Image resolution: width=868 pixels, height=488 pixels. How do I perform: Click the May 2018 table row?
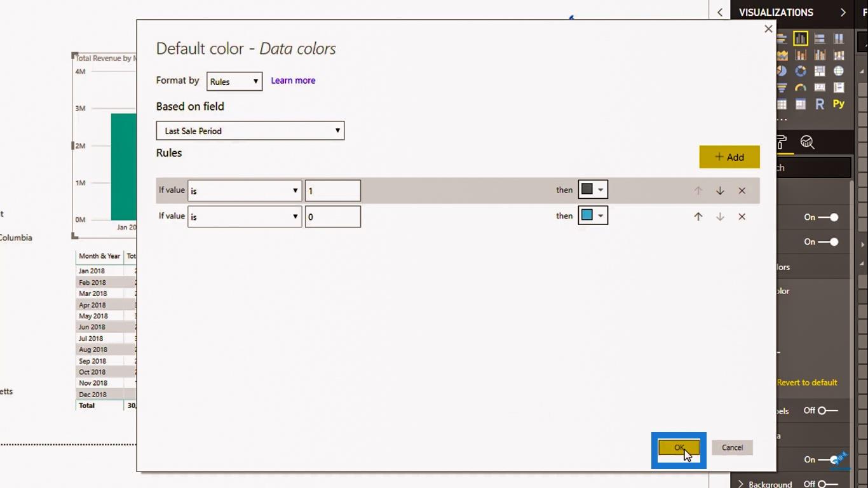point(105,316)
